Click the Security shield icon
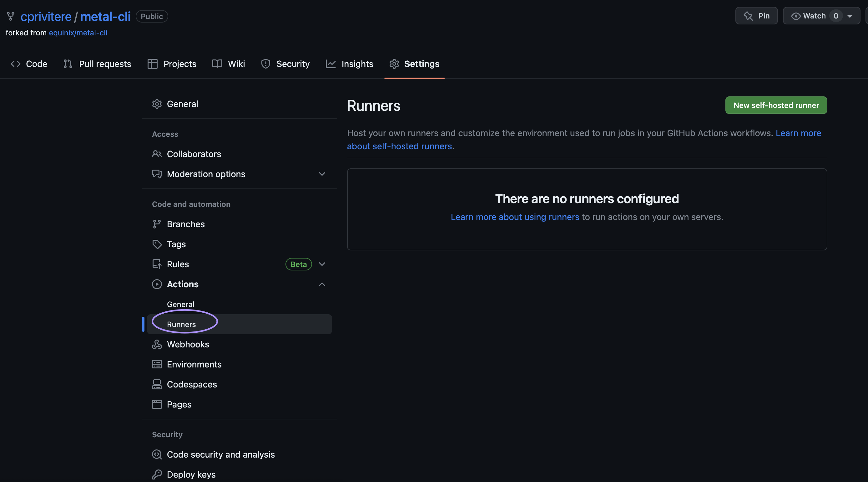Screen dimensions: 868x482 point(265,64)
